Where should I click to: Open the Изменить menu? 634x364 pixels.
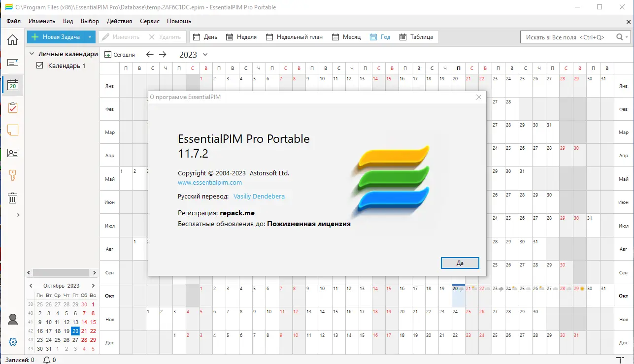click(42, 21)
